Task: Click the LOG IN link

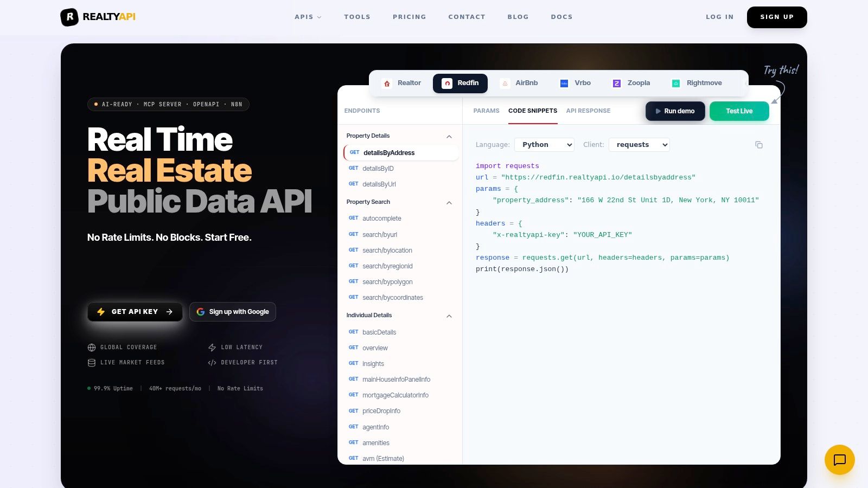Action: (719, 17)
